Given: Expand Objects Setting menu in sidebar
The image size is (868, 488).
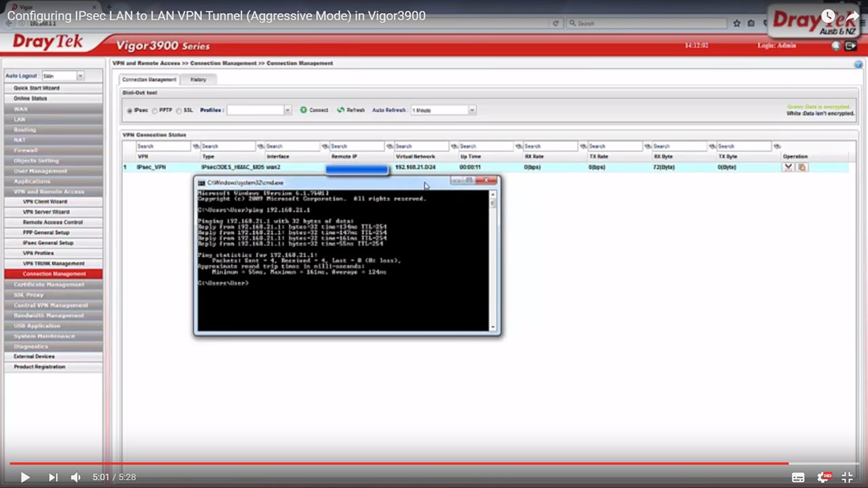Looking at the screenshot, I should (54, 161).
